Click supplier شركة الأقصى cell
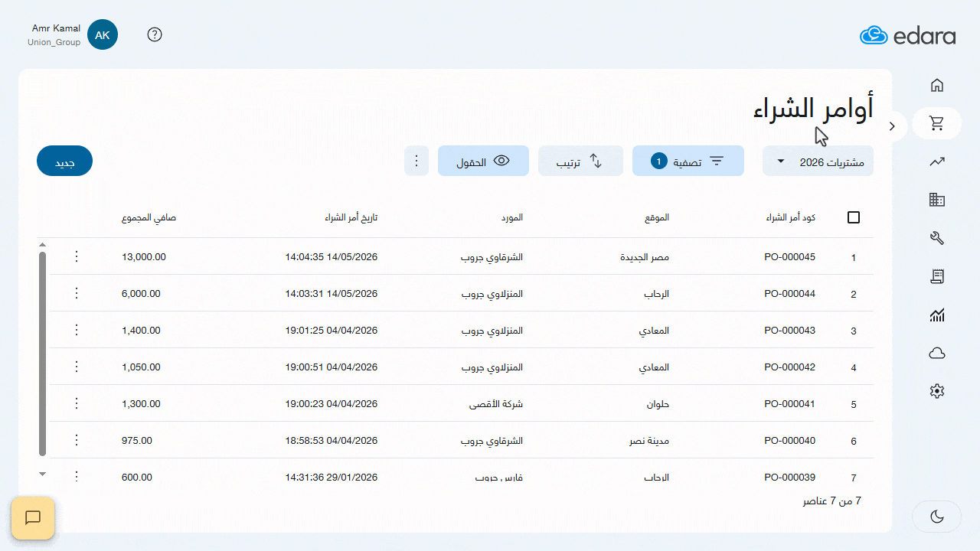The image size is (980, 551). click(x=496, y=404)
